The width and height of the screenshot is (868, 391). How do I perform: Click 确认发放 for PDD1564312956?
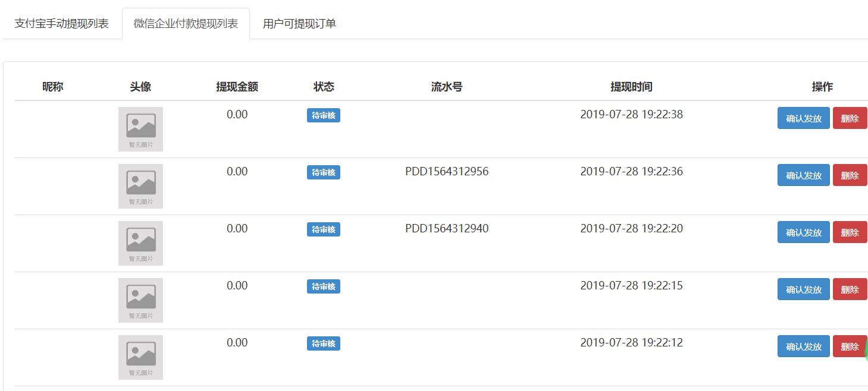tap(803, 175)
